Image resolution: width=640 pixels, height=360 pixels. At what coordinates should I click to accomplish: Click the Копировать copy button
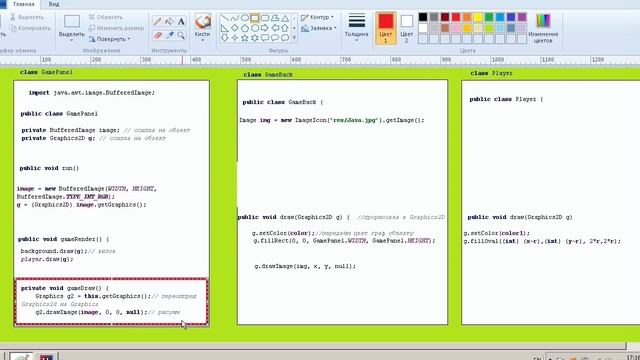pyautogui.click(x=31, y=28)
